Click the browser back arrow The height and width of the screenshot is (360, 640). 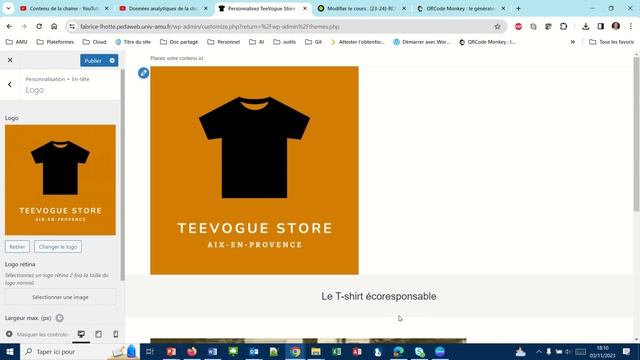click(9, 27)
